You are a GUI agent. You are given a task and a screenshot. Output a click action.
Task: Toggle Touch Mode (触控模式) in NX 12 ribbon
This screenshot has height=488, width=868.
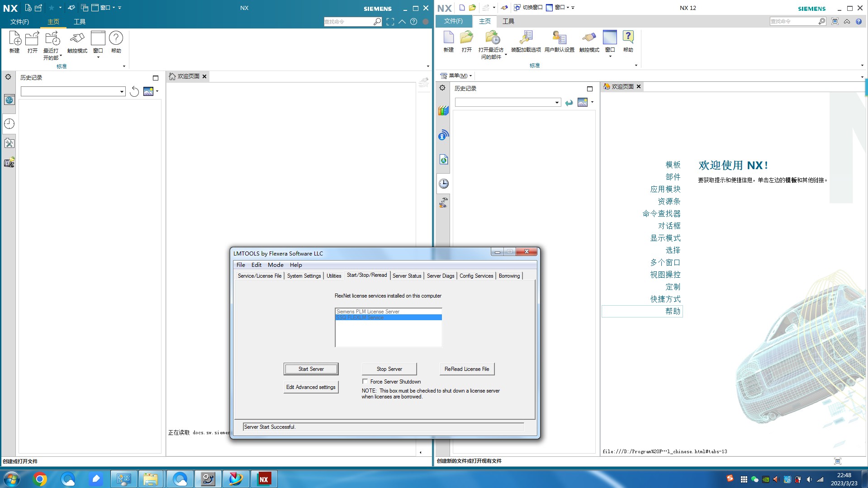point(589,42)
